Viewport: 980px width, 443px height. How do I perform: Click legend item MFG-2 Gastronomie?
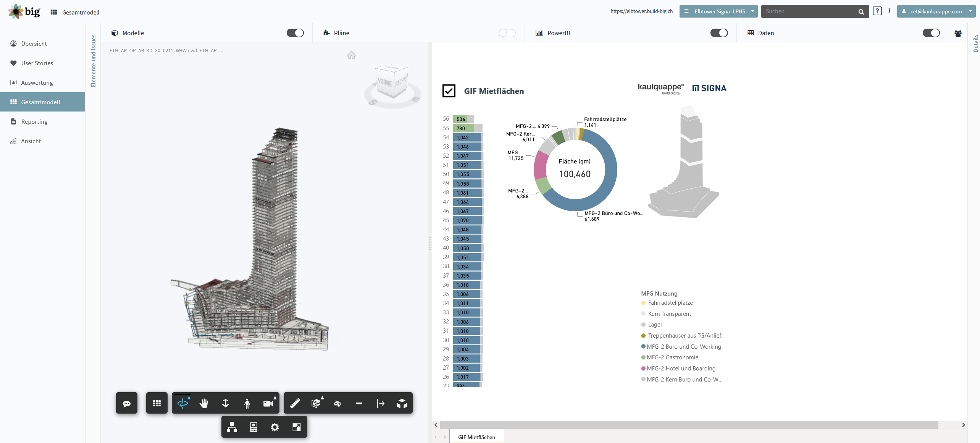click(x=670, y=357)
